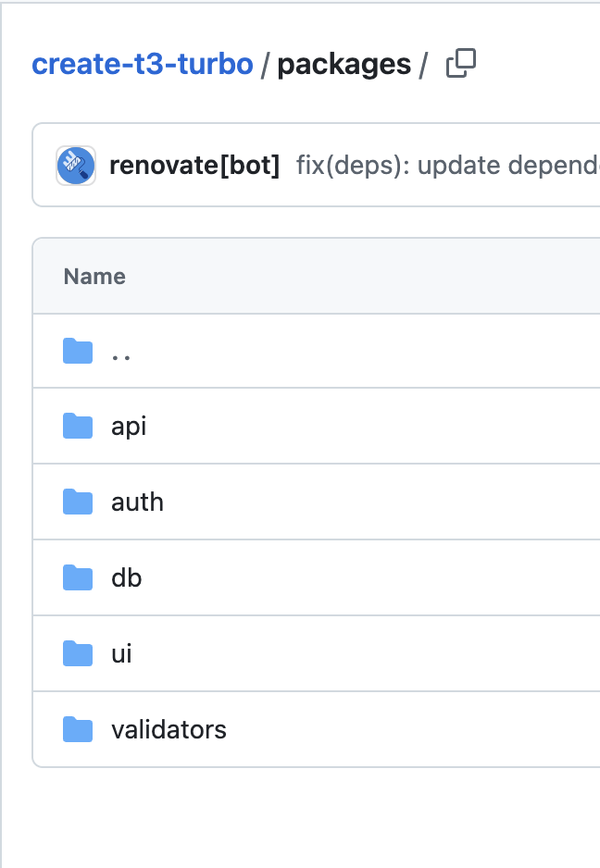Click the api folder icon
The height and width of the screenshot is (868, 600).
pos(78,427)
